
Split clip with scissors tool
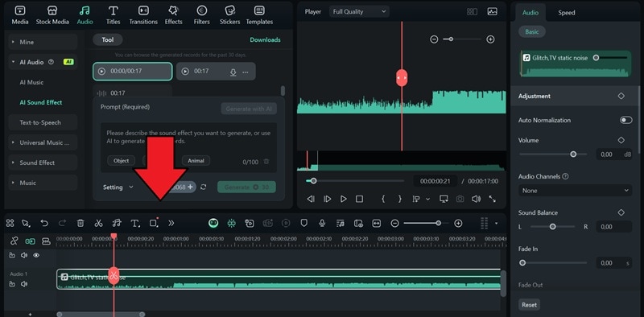coord(98,223)
